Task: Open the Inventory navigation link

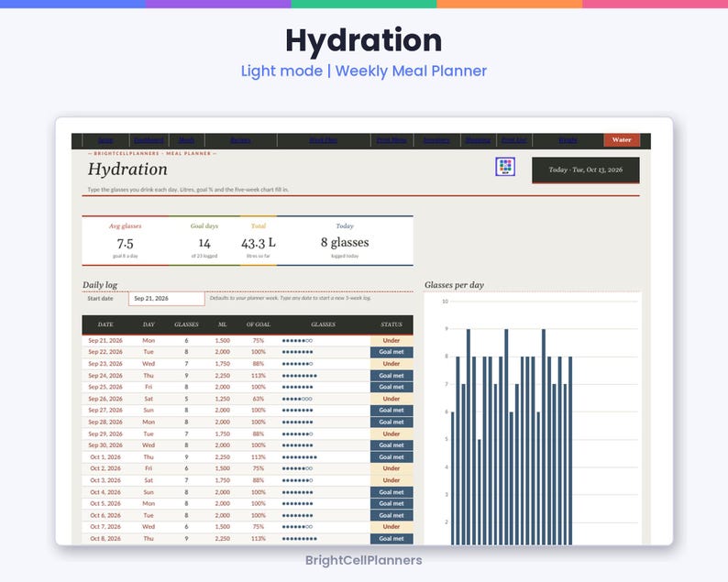Action: coord(436,140)
